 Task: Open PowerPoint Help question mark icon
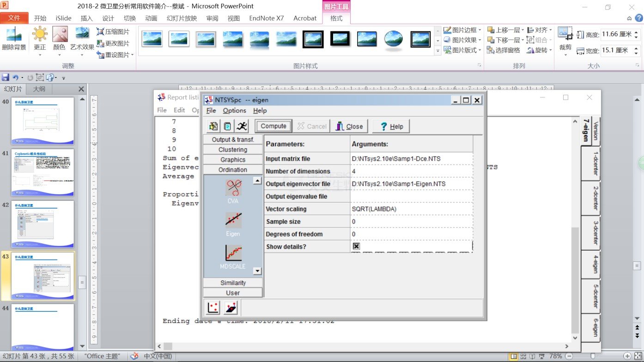coord(639,18)
